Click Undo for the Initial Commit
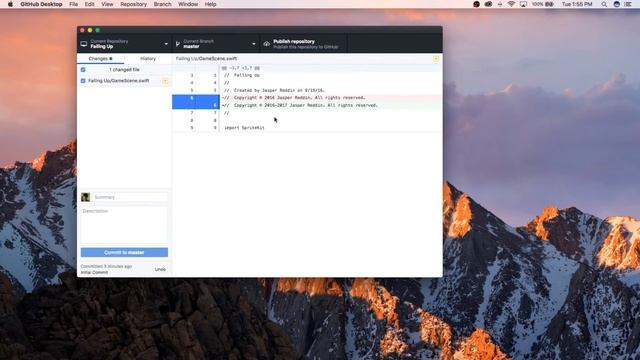640x360 pixels. pos(160,269)
